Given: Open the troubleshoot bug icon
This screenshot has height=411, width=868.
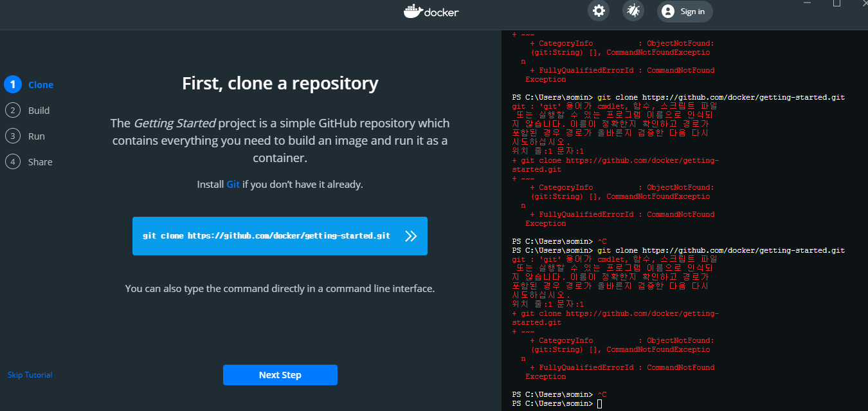Looking at the screenshot, I should 633,11.
